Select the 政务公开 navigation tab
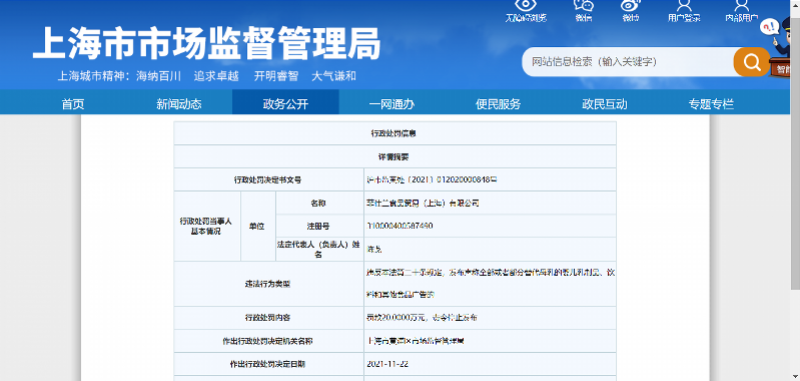Viewport: 800px width, 381px height. [x=286, y=102]
